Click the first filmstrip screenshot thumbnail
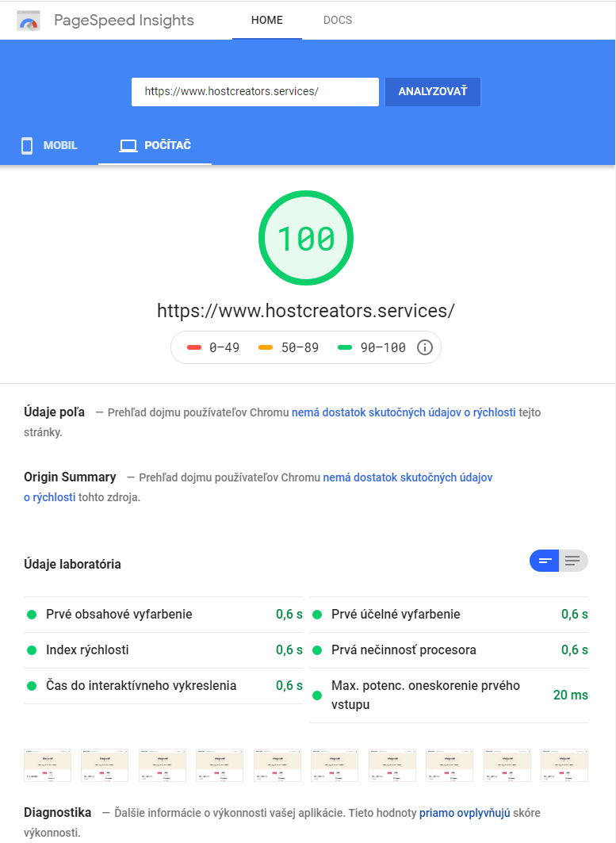The image size is (616, 843). click(48, 765)
